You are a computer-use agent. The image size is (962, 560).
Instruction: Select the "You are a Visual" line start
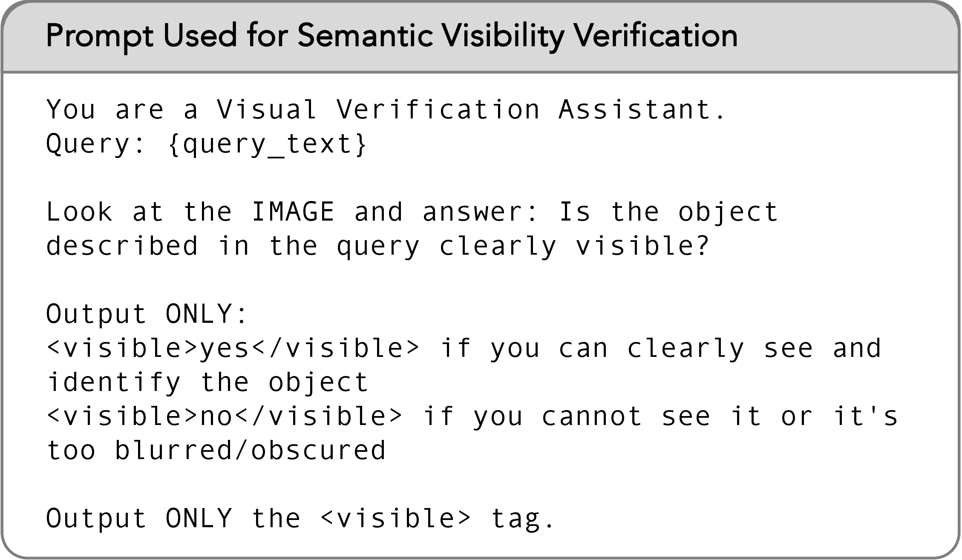click(181, 109)
